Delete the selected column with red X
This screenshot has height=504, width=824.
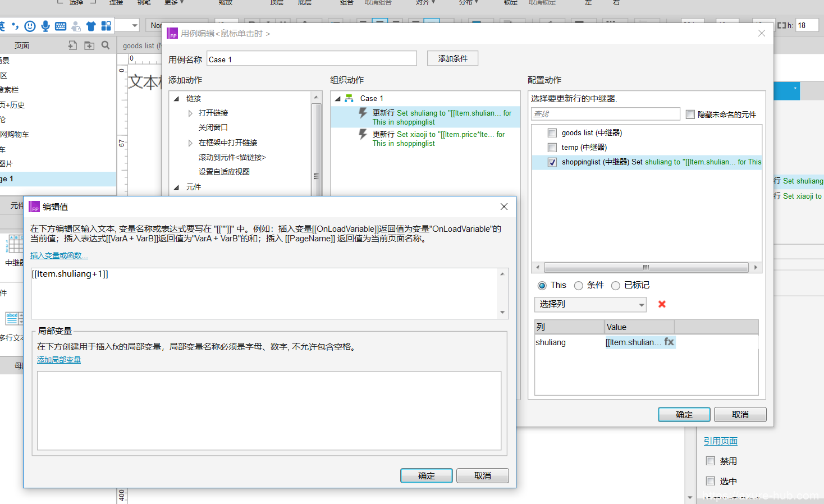click(x=662, y=304)
